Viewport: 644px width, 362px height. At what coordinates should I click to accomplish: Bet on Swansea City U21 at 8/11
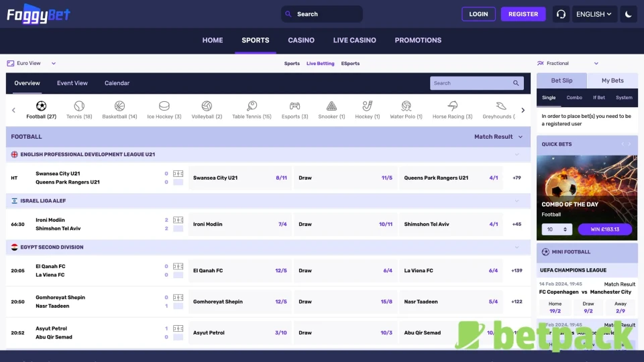point(240,178)
